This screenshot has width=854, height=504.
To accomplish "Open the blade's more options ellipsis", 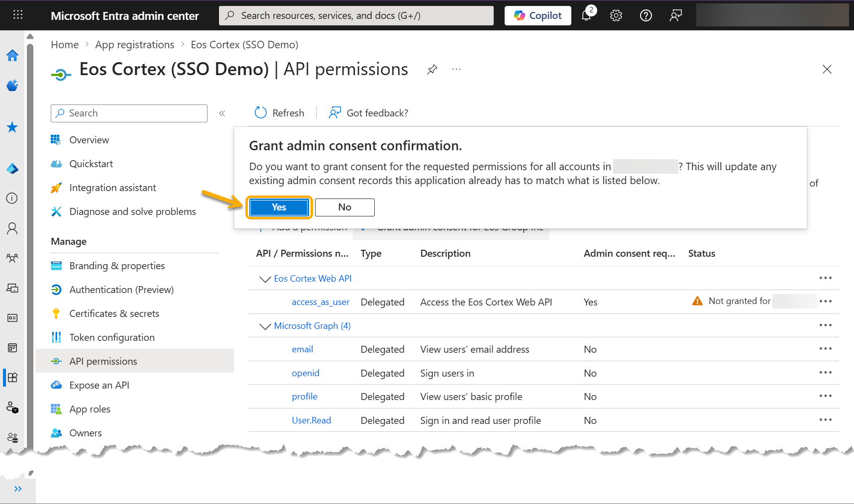I will coord(456,70).
